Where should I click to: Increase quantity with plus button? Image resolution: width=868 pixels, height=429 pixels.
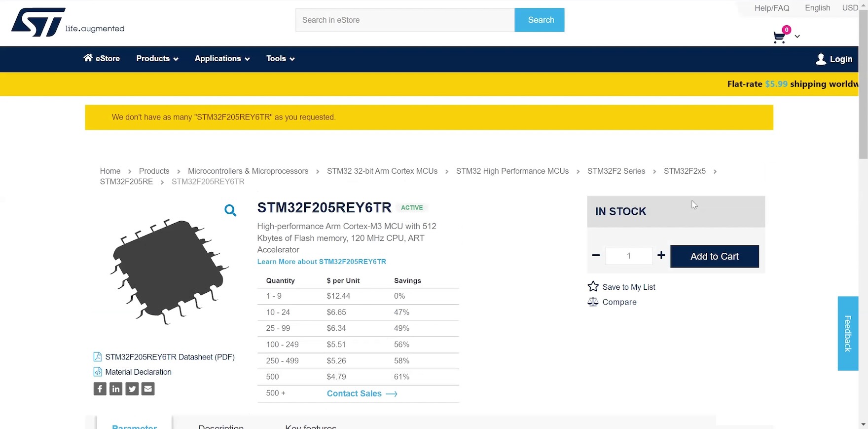(x=661, y=256)
